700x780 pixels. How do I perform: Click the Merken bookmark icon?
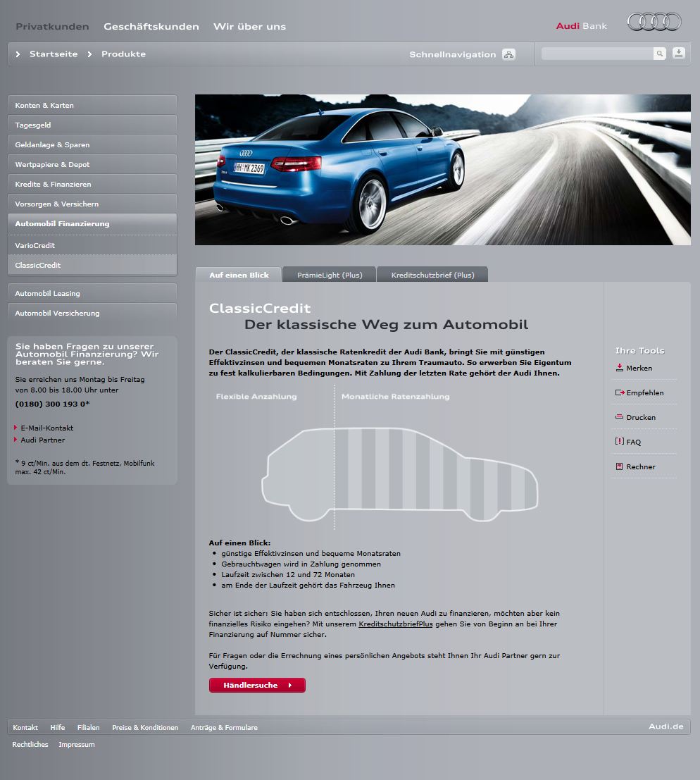pos(620,368)
